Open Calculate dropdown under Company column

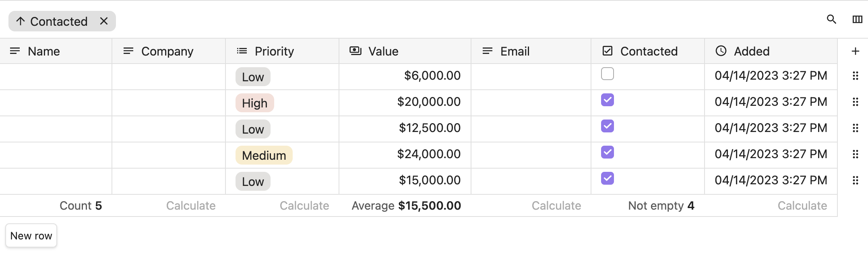pos(191,206)
